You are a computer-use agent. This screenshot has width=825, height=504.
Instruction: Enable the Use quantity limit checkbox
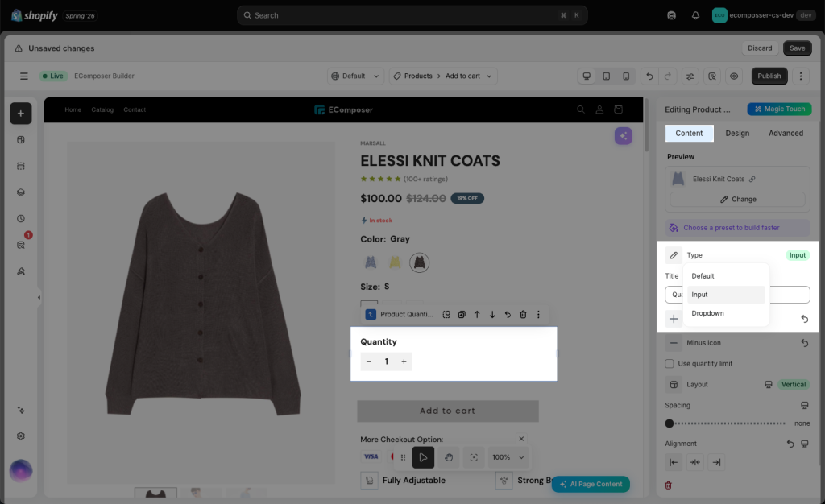[x=670, y=364]
